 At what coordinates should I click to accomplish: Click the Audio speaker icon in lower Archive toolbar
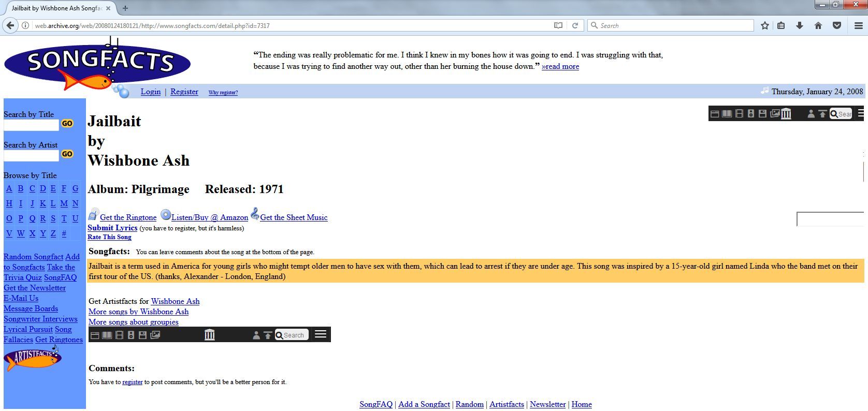131,335
